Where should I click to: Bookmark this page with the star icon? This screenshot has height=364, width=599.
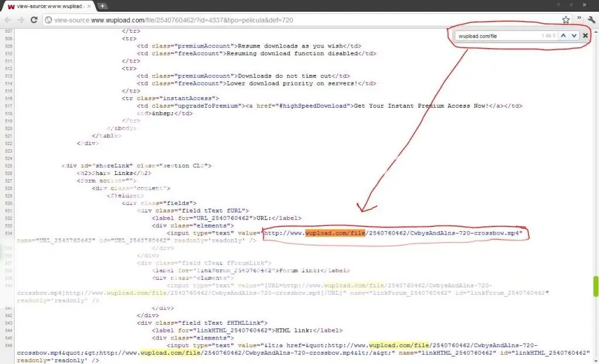[x=566, y=20]
